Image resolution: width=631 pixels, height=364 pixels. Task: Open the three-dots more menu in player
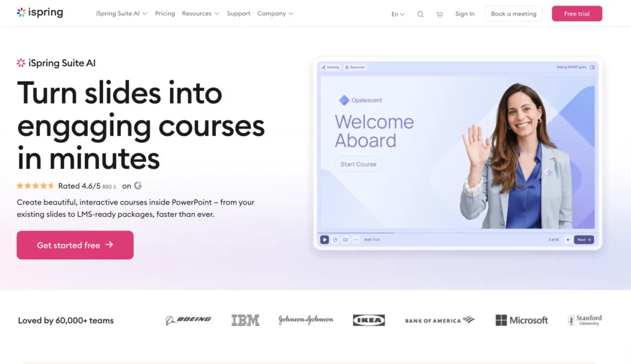click(356, 240)
